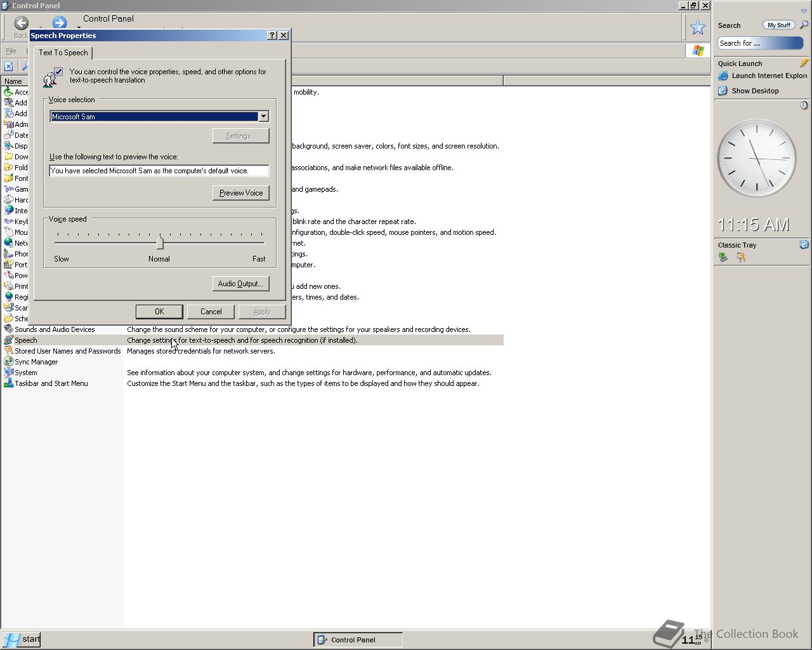Click the Audio Output button
This screenshot has height=650, width=812.
240,284
